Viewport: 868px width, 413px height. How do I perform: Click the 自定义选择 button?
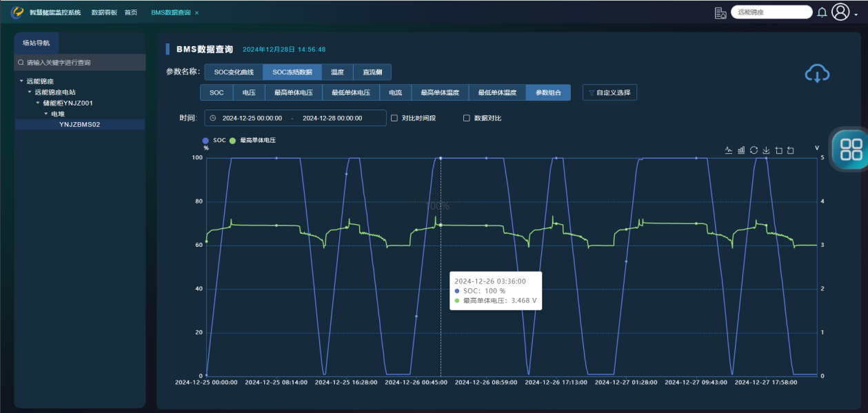(x=609, y=92)
